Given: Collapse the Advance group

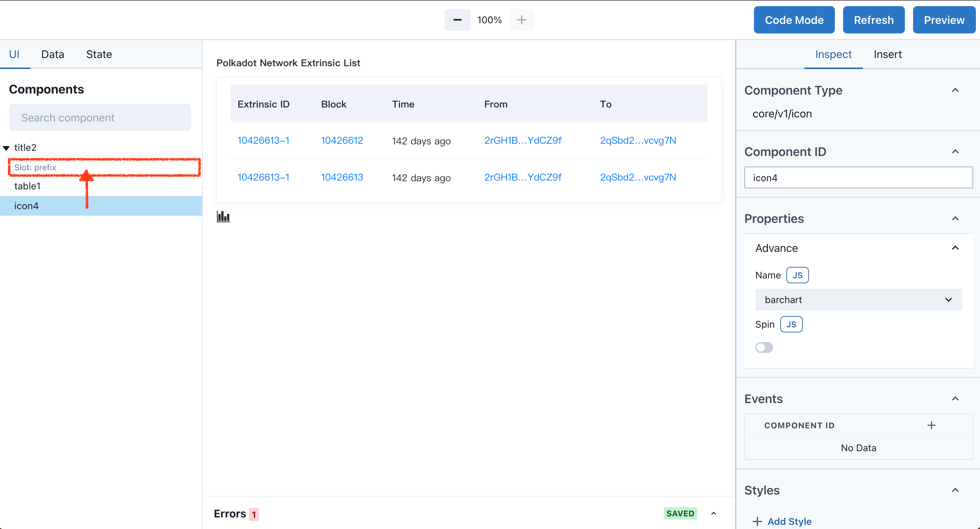Looking at the screenshot, I should pyautogui.click(x=955, y=248).
